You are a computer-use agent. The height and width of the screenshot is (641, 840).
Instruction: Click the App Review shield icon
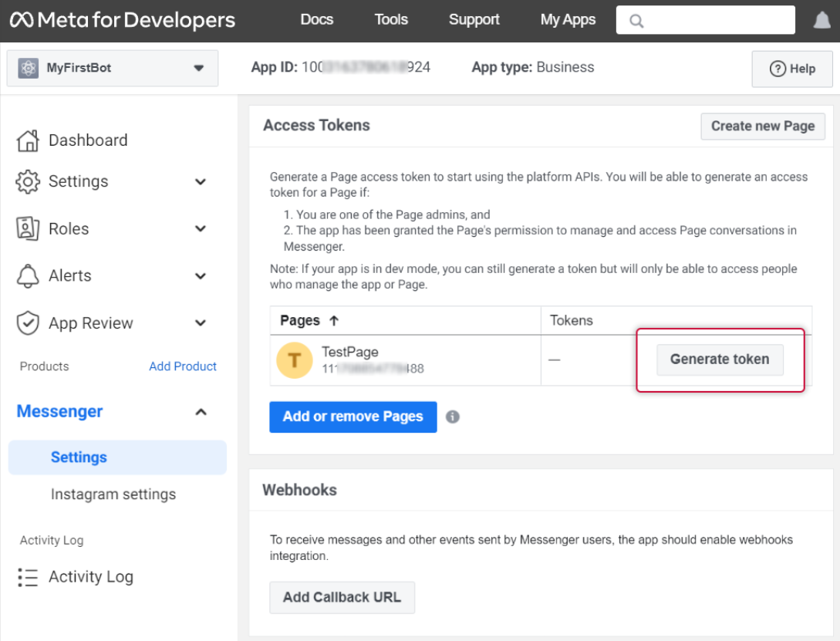[28, 323]
